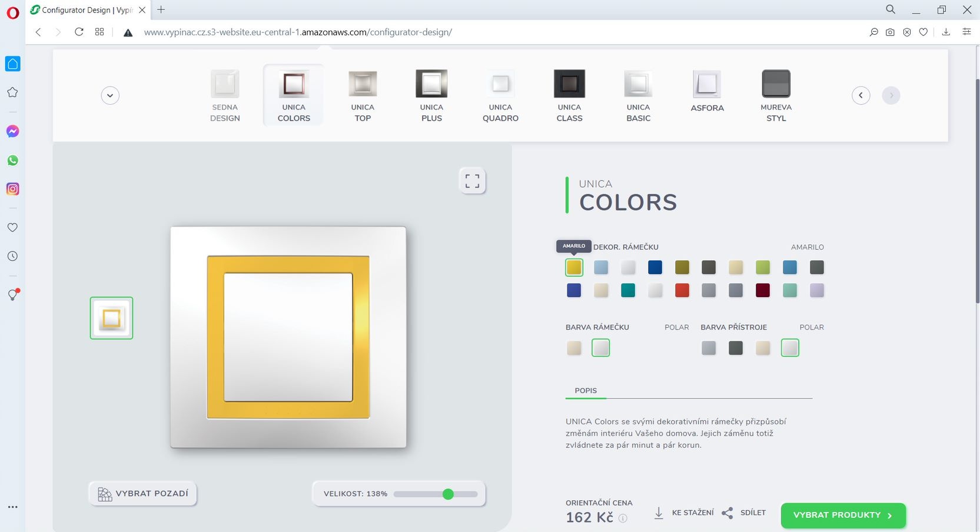
Task: Take a snapshot with camera icon
Action: click(x=890, y=32)
